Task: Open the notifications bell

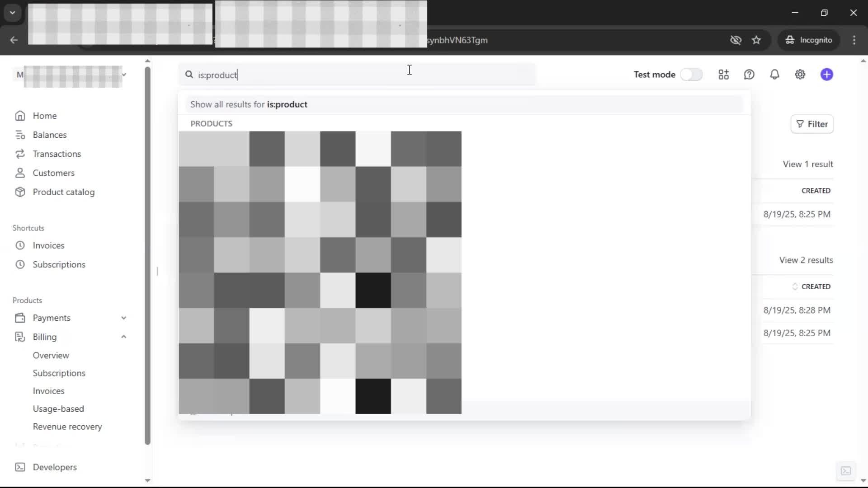Action: (774, 75)
